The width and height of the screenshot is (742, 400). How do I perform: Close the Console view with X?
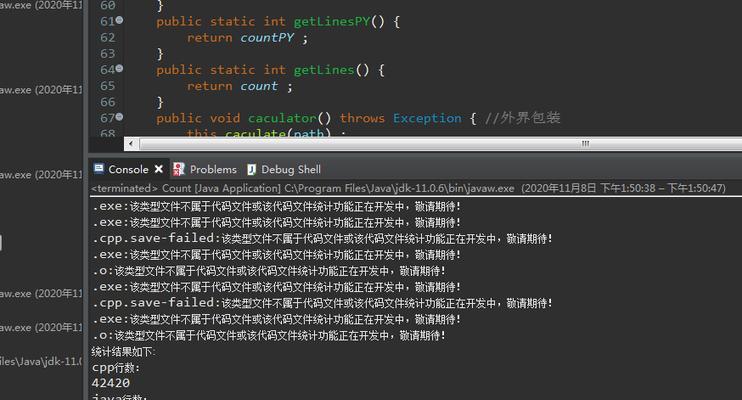(159, 169)
